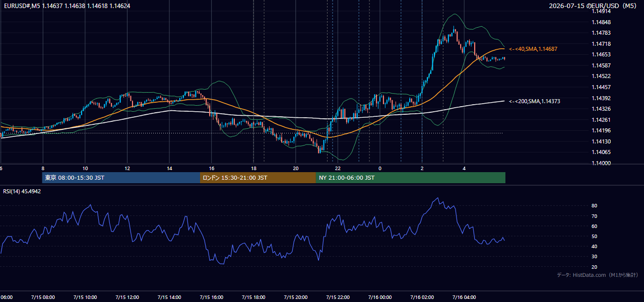Click price axis value 1.14783
Image resolution: width=644 pixels, height=302 pixels.
tap(601, 33)
